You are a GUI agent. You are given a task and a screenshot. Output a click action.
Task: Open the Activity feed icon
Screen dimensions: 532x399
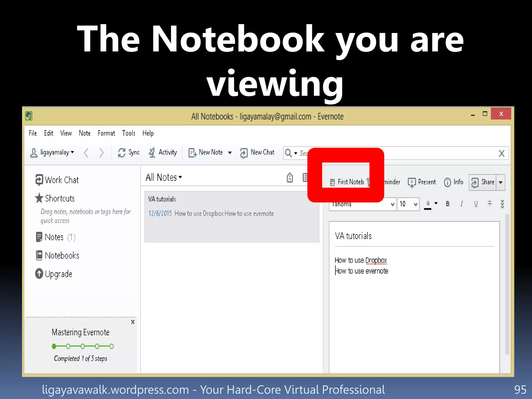[152, 152]
